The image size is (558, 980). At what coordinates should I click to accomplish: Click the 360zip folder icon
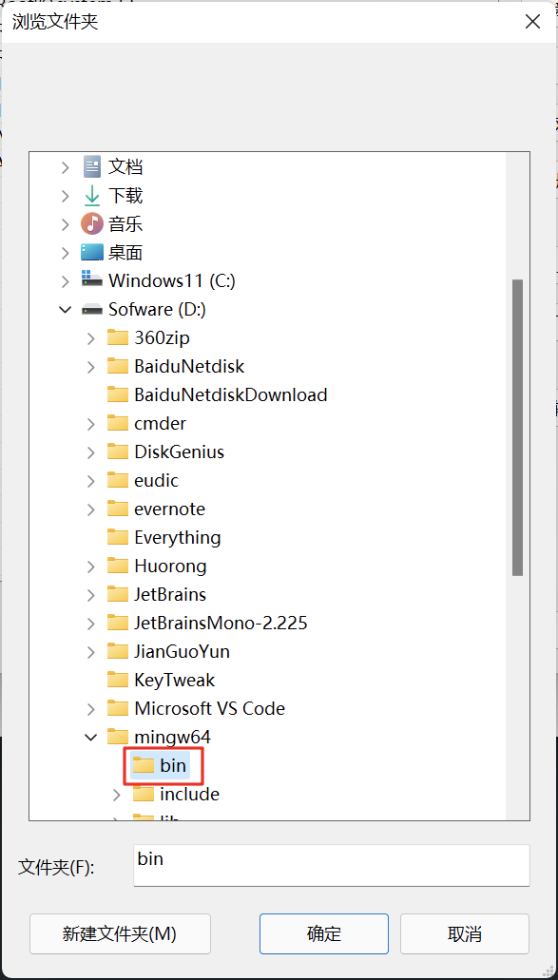click(x=118, y=337)
